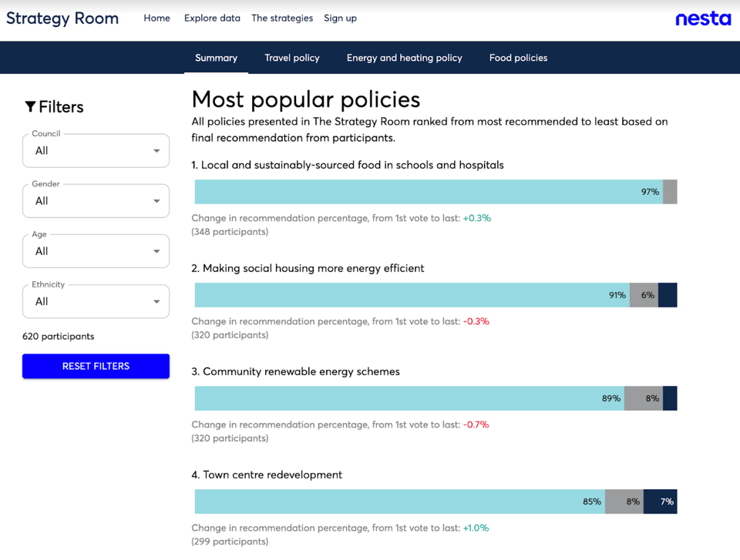Click the 91% bar for social housing
The width and height of the screenshot is (740, 560).
412,295
